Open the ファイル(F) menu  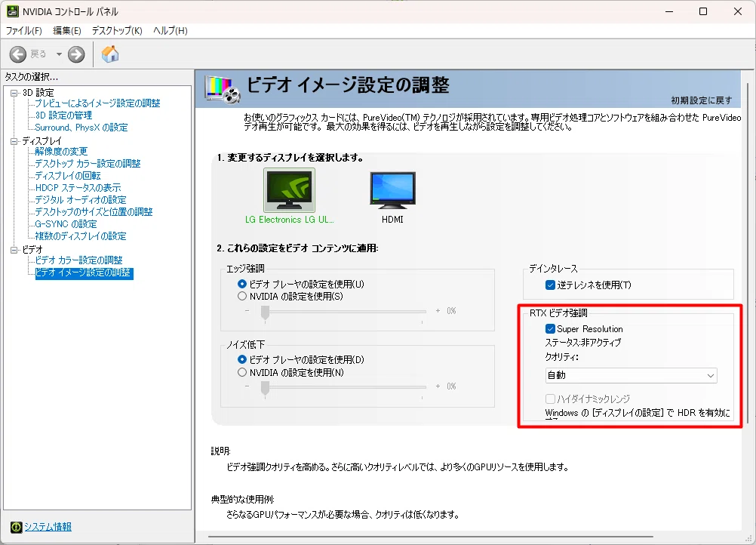coord(23,31)
